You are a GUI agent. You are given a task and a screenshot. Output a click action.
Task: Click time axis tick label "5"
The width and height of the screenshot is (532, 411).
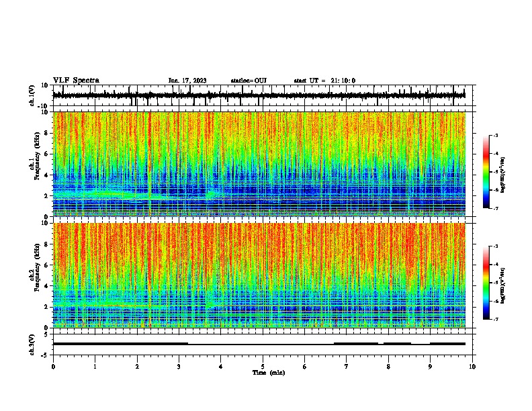[x=263, y=367]
